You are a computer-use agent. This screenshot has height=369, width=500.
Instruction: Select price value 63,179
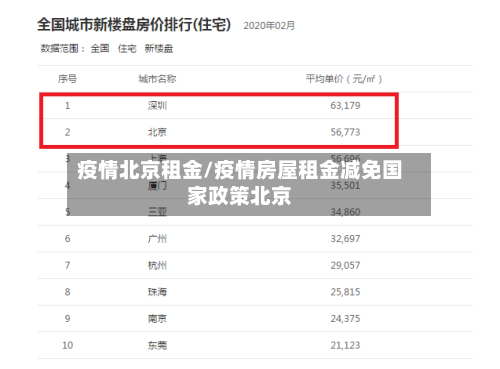(x=345, y=106)
